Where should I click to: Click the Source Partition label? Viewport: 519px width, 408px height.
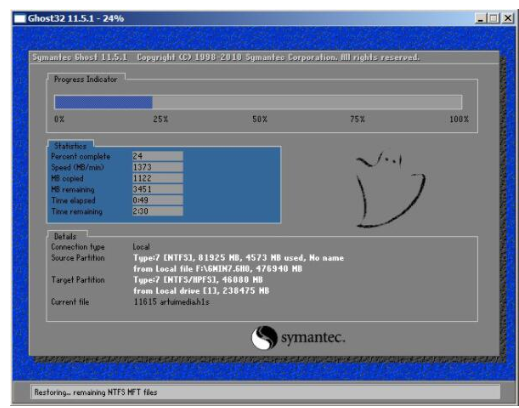78,258
